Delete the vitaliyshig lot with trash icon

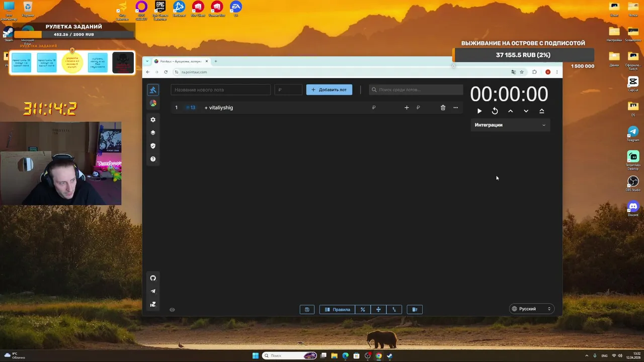coord(443,108)
